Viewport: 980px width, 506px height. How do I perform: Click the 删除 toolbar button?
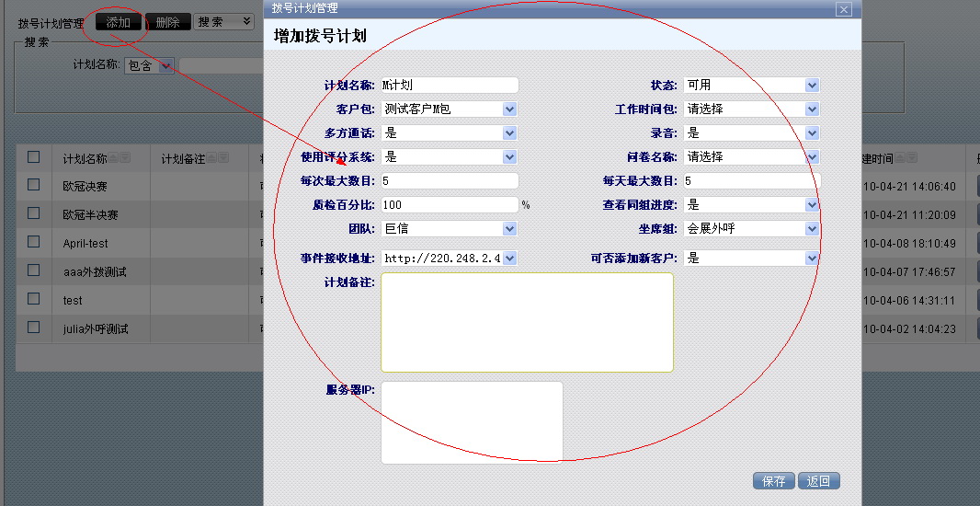click(168, 22)
